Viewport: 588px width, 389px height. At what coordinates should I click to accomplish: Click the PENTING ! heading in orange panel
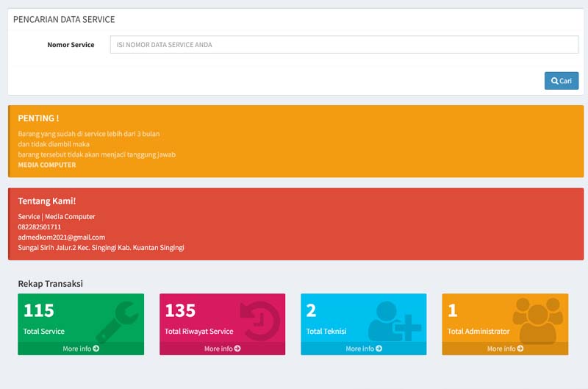[x=38, y=118]
